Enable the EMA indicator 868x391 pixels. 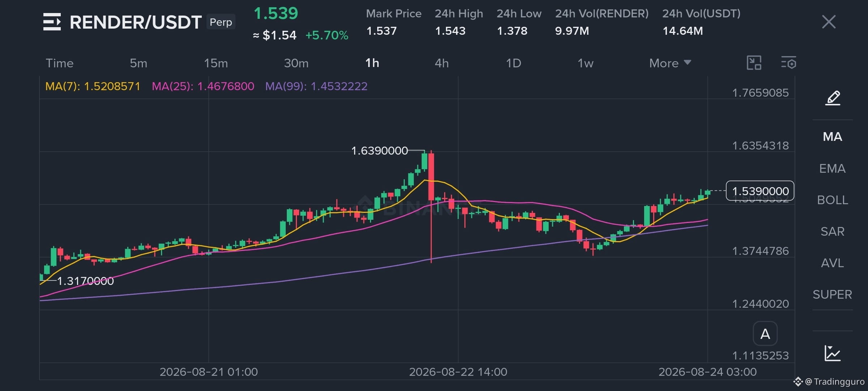tap(833, 168)
